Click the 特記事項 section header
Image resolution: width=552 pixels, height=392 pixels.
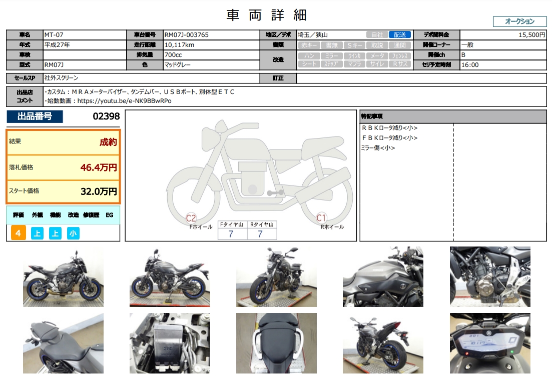[453, 116]
